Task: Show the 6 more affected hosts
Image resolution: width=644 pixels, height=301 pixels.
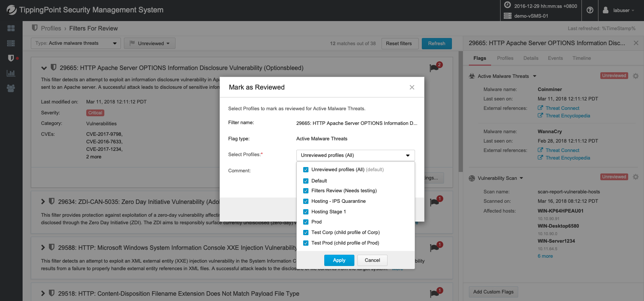Action: point(545,256)
